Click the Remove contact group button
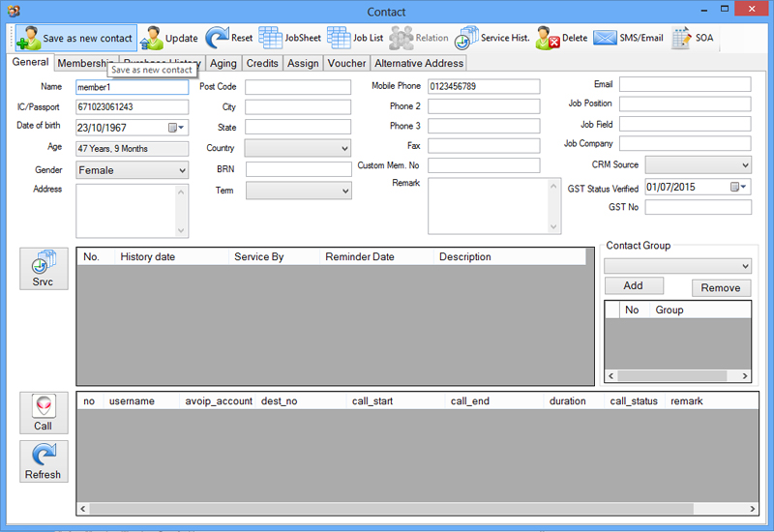This screenshot has height=532, width=774. [x=721, y=287]
